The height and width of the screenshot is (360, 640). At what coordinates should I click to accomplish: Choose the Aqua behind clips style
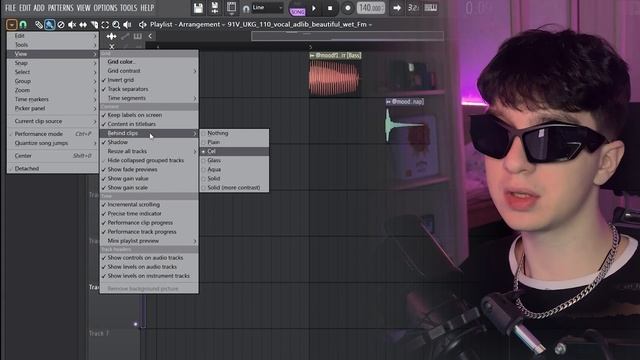[234, 169]
